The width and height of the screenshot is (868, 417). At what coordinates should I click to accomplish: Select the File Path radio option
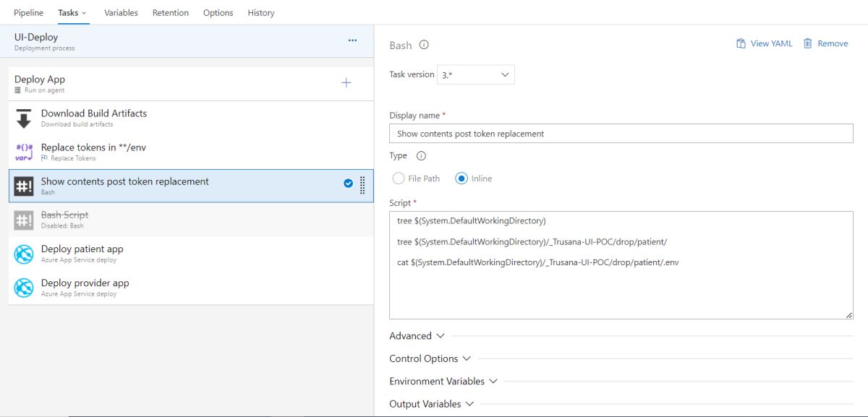click(398, 179)
